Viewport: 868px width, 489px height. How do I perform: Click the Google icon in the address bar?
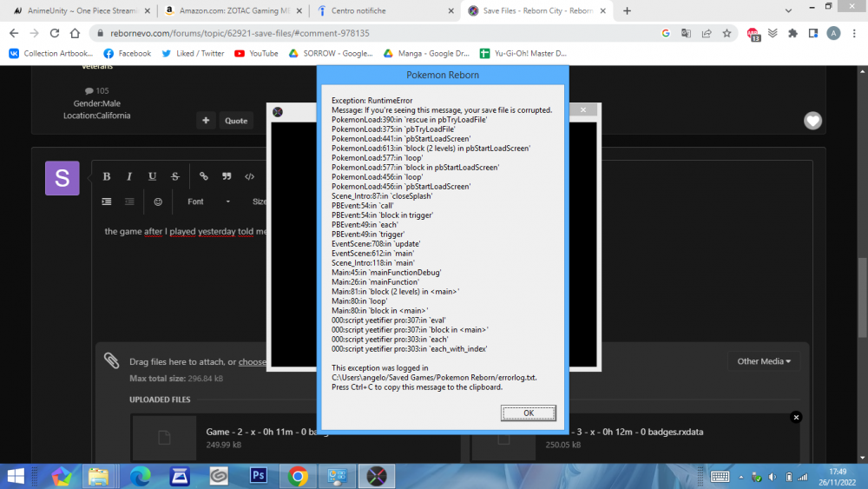point(666,33)
